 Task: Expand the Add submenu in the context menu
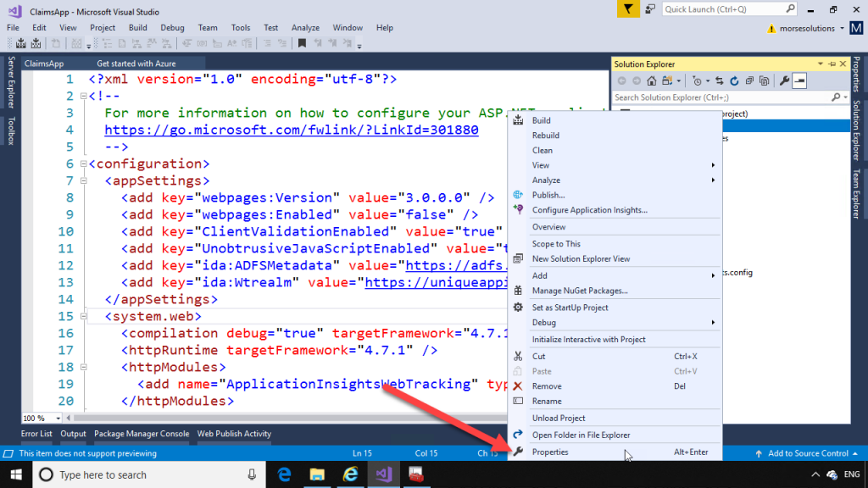click(x=540, y=275)
